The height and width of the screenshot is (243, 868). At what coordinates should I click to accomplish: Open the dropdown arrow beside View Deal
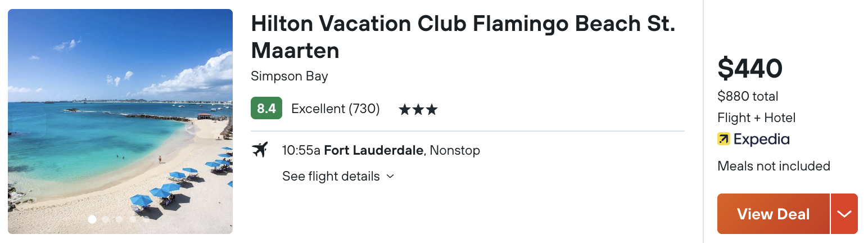tap(844, 214)
